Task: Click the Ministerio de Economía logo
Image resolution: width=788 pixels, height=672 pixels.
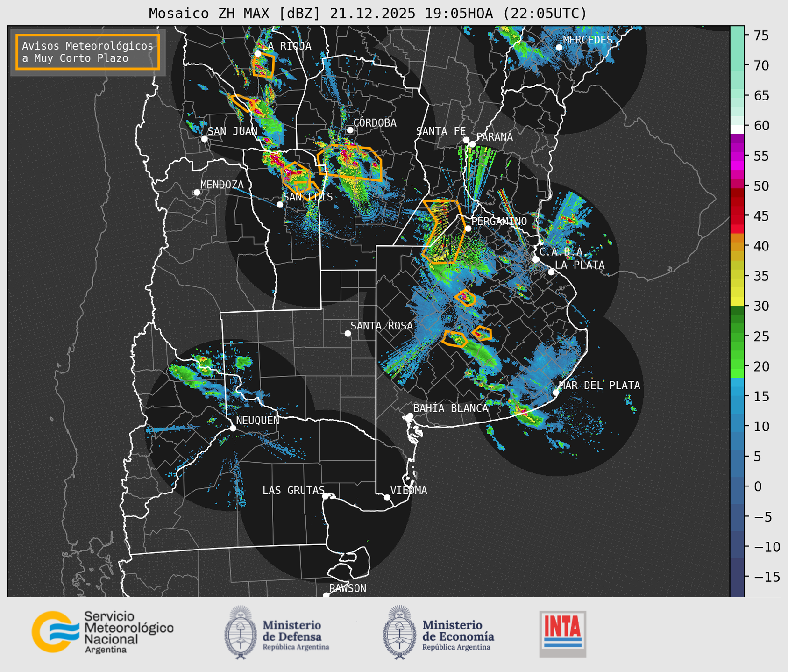Action: coord(439,632)
